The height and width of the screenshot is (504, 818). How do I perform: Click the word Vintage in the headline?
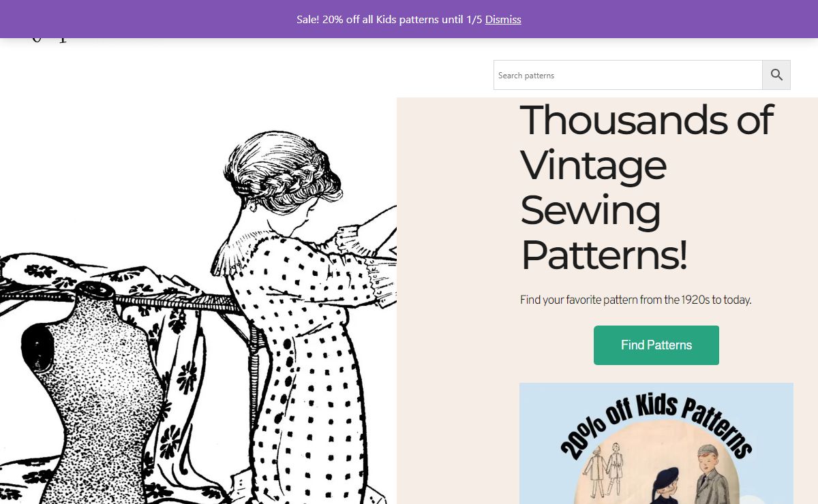pos(593,166)
